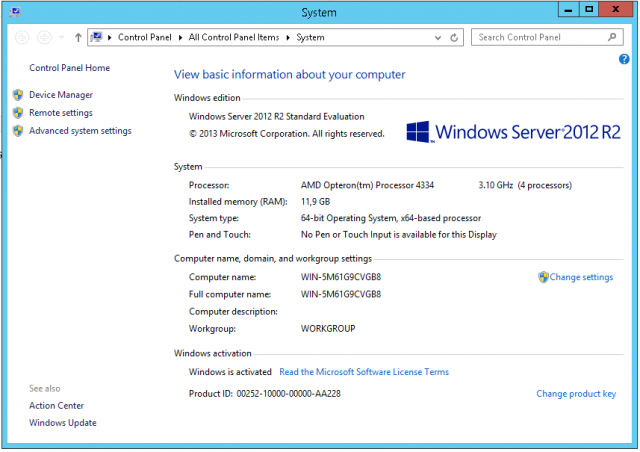Image resolution: width=640 pixels, height=452 pixels.
Task: Click Change settings link
Action: (581, 277)
